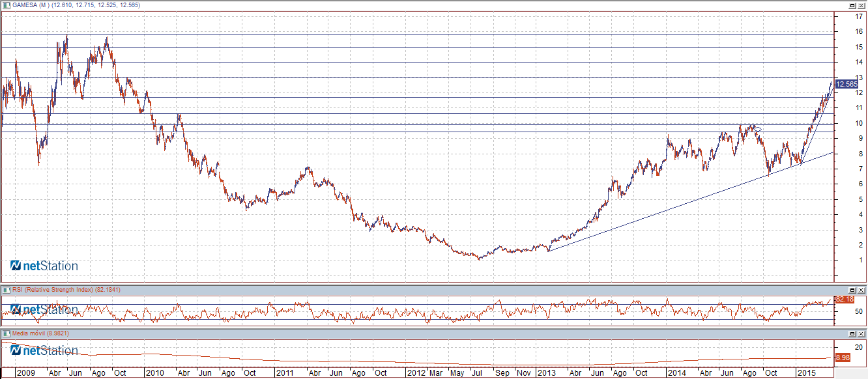The image size is (868, 379).
Task: Click the RSI panel icon
Action: pos(5,289)
